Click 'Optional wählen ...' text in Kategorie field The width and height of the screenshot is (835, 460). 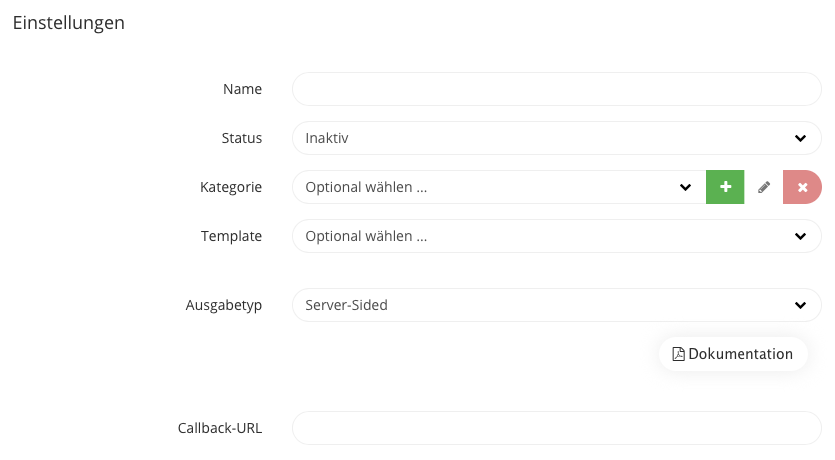tap(366, 187)
